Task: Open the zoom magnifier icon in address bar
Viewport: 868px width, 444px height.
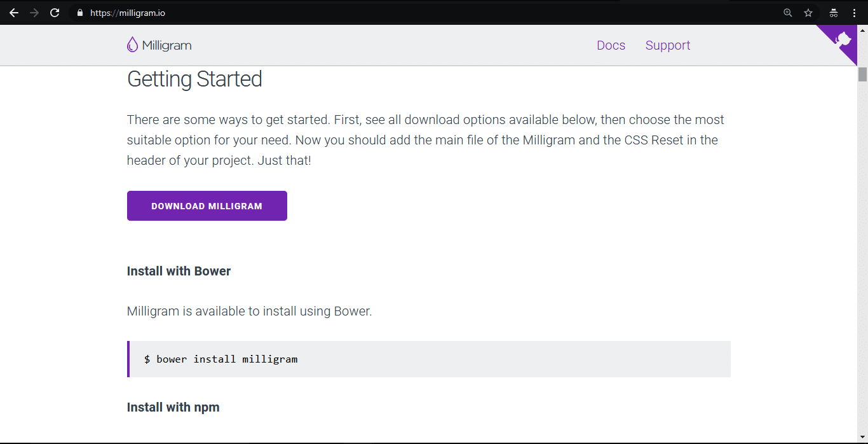Action: [788, 13]
